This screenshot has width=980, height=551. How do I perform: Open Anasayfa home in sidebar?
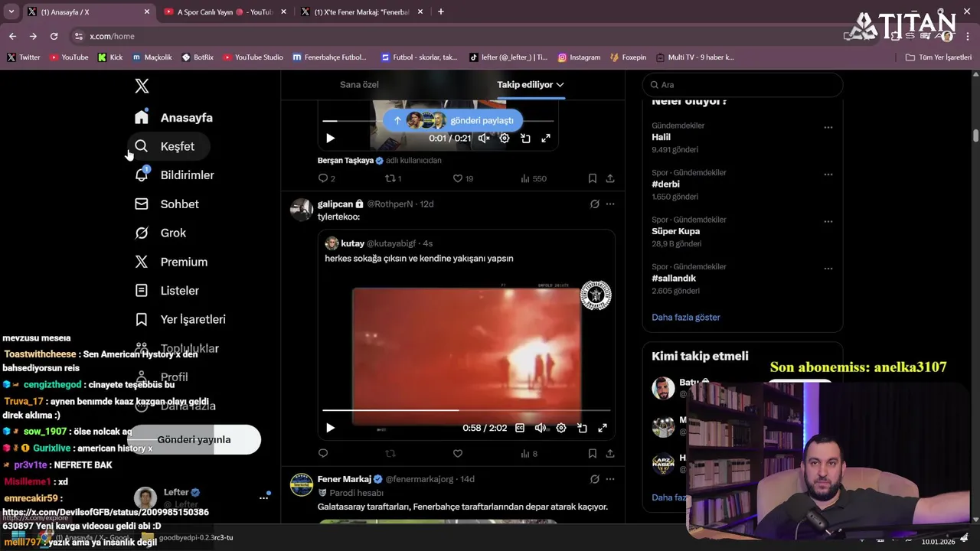pyautogui.click(x=174, y=118)
